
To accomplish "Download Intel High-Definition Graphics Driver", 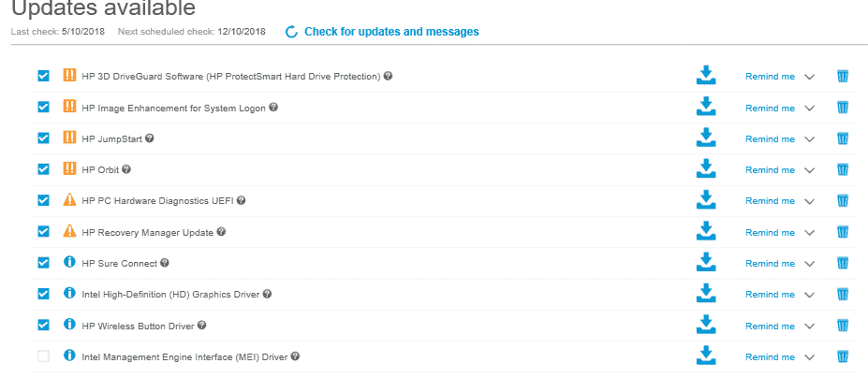I will [705, 294].
